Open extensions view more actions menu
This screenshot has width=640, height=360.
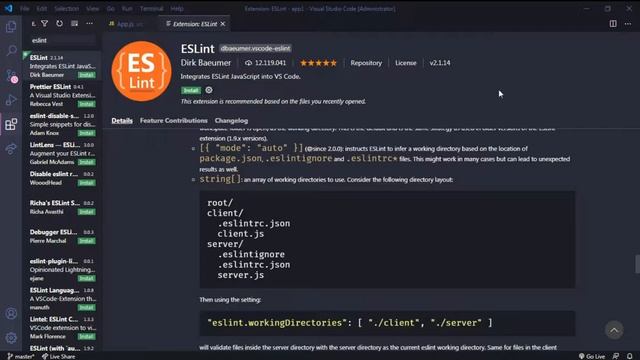89,24
